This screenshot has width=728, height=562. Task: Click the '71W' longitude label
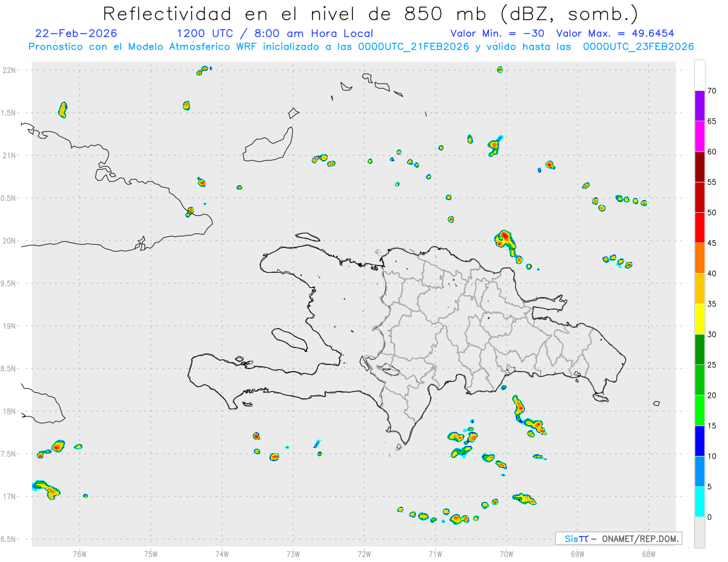435,554
